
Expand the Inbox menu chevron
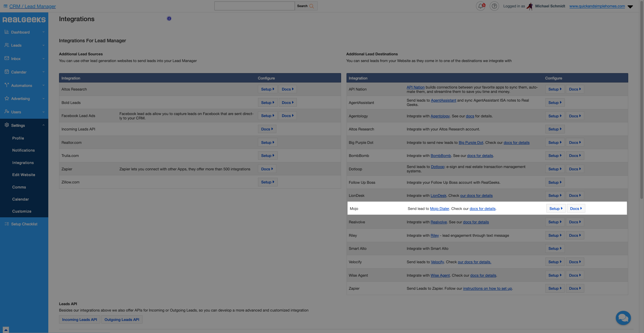tap(44, 59)
